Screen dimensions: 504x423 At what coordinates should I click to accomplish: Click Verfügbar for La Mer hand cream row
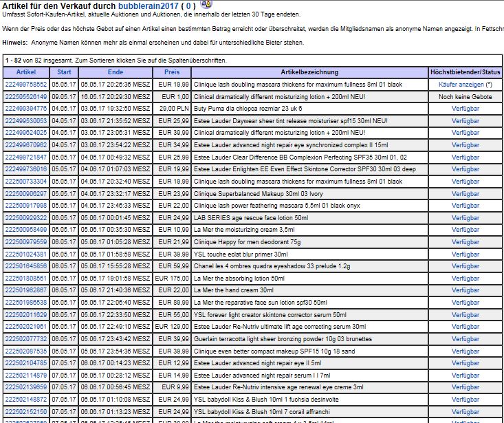[465, 290]
